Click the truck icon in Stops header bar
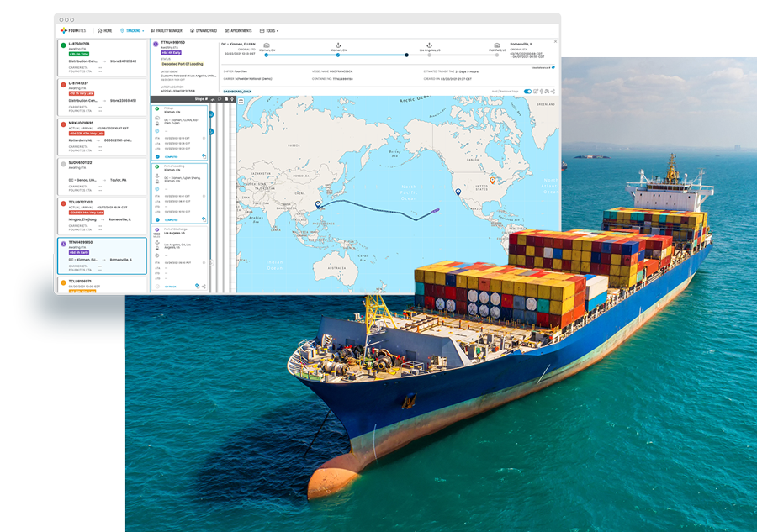Viewport: 757px width, 532px height. [x=213, y=99]
